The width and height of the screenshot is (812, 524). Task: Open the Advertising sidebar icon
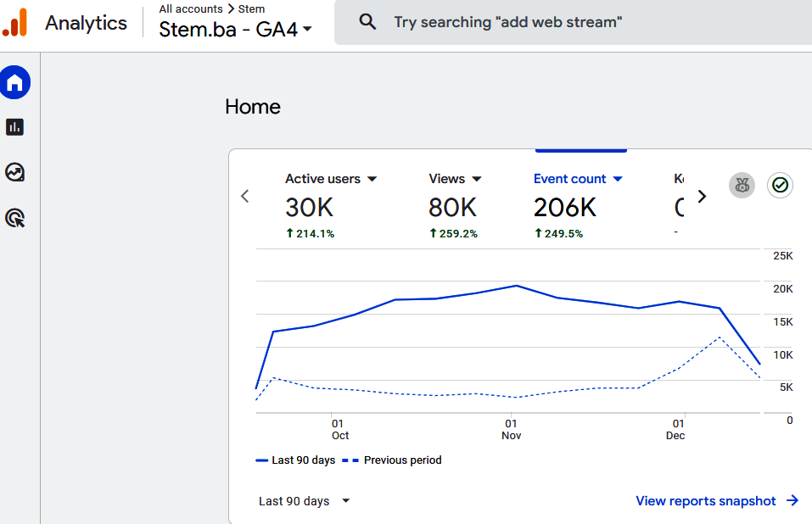tap(15, 219)
